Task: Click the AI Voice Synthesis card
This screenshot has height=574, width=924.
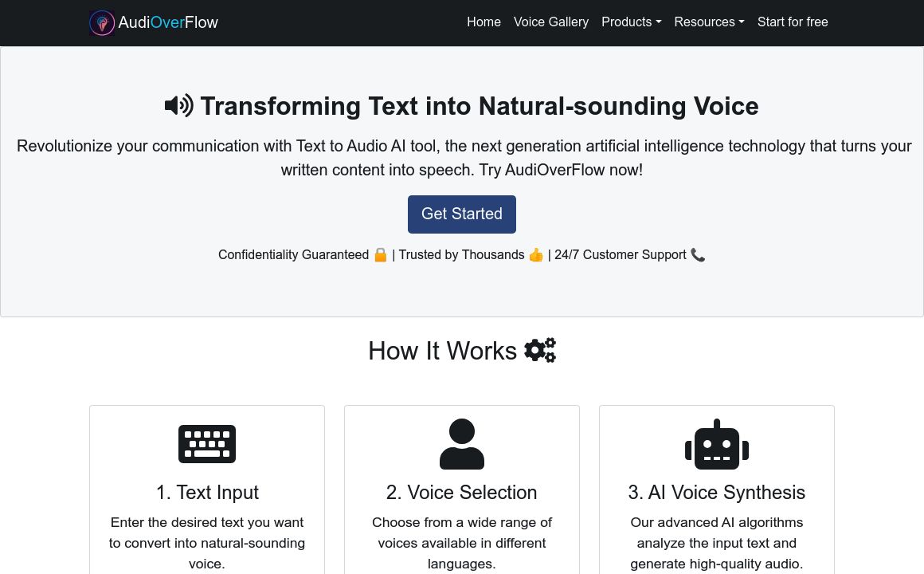Action: click(716, 489)
